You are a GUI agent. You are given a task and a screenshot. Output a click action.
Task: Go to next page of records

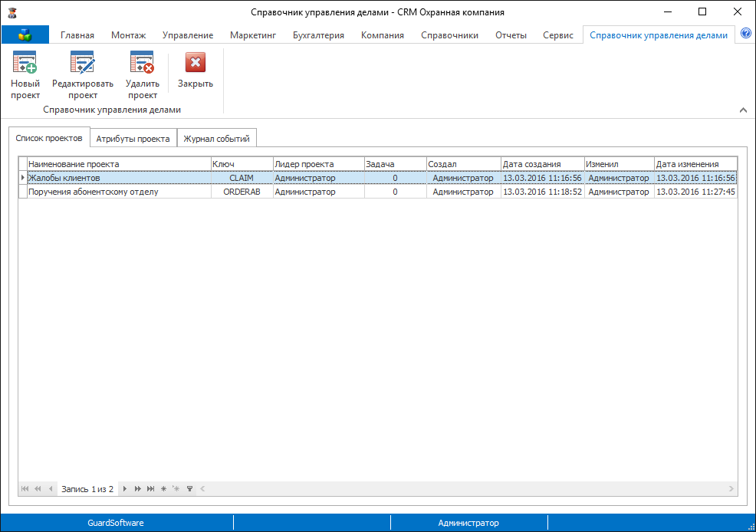pyautogui.click(x=137, y=488)
